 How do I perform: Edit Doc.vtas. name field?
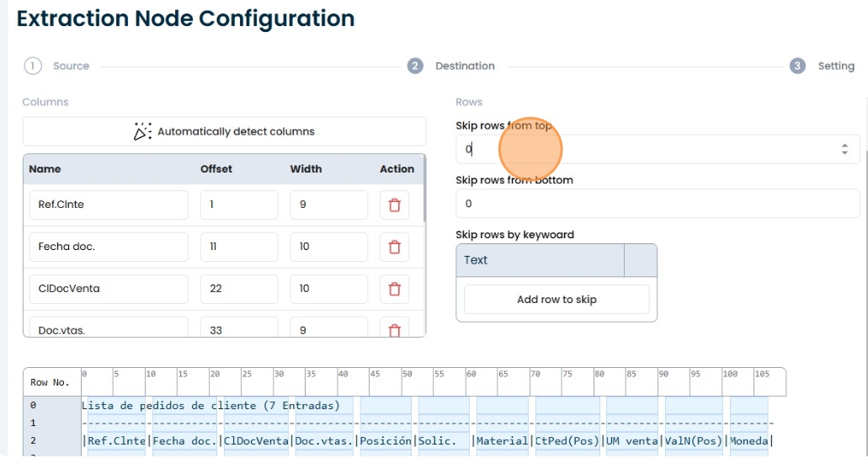(109, 328)
